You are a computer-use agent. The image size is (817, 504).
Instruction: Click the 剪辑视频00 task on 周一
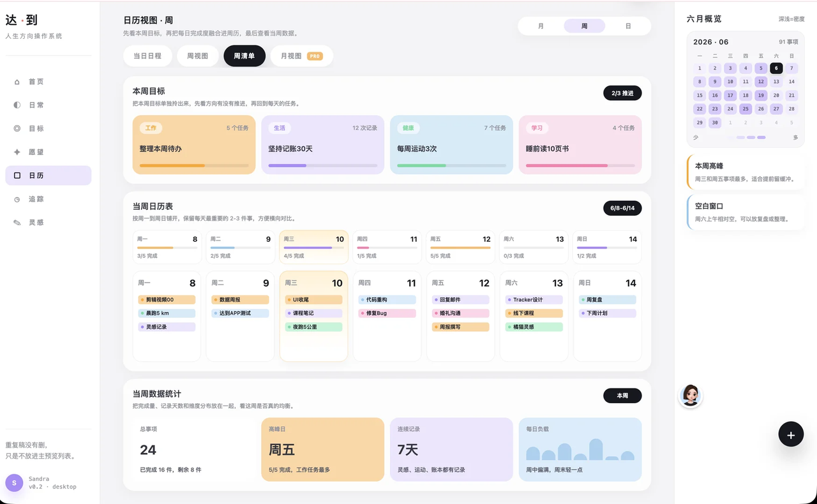point(167,299)
